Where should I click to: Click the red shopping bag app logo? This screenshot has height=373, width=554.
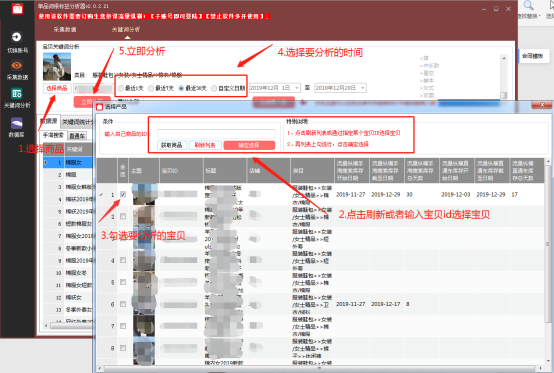17,8
